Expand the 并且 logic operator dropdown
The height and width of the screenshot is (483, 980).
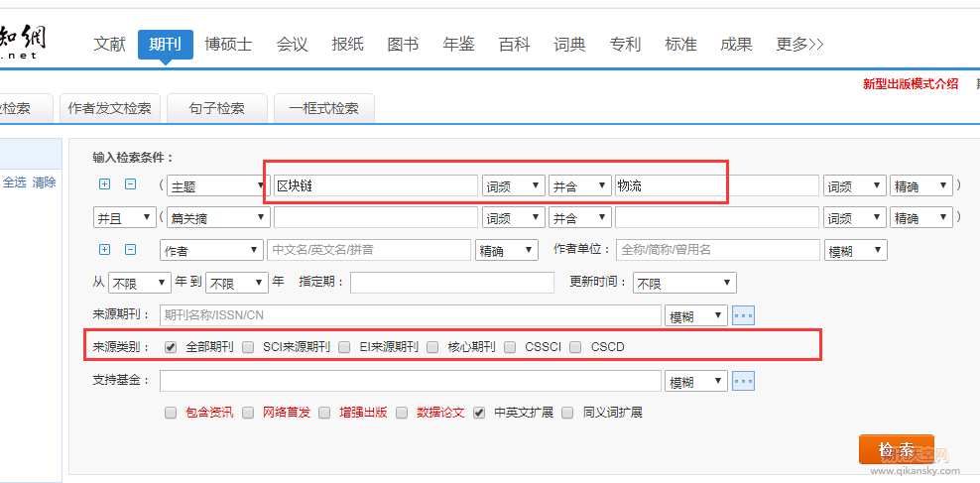pos(124,218)
